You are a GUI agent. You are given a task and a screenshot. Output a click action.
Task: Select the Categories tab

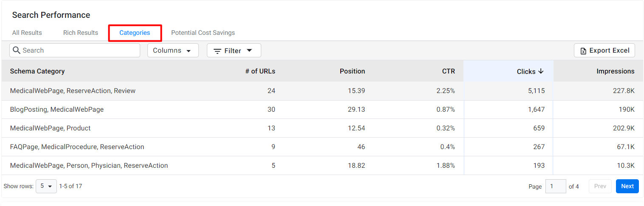[135, 33]
